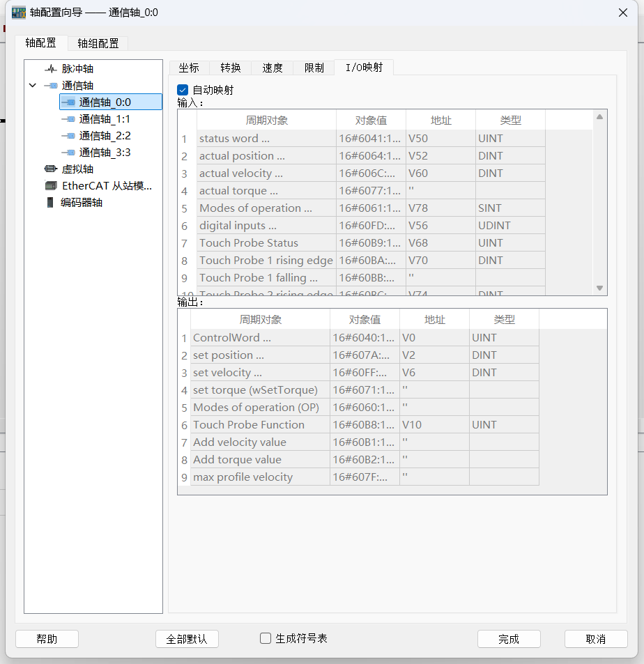Click input table scrollbar up arrow
This screenshot has width=644, height=664.
click(599, 117)
